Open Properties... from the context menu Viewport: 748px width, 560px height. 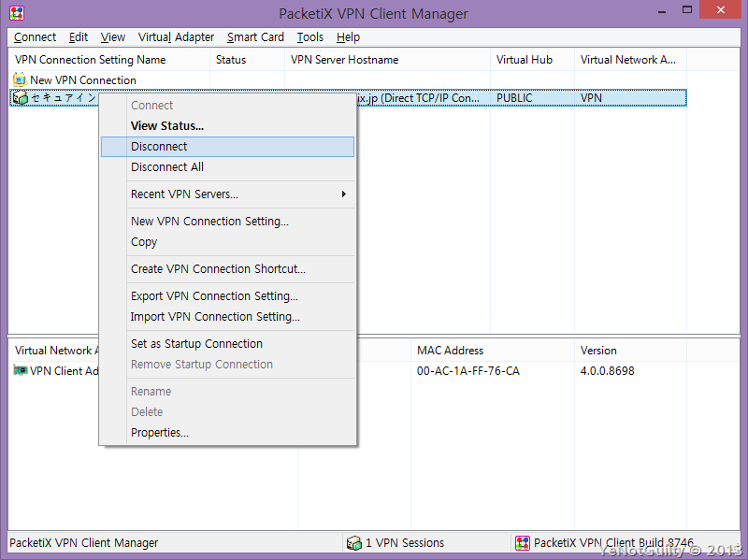(227, 433)
